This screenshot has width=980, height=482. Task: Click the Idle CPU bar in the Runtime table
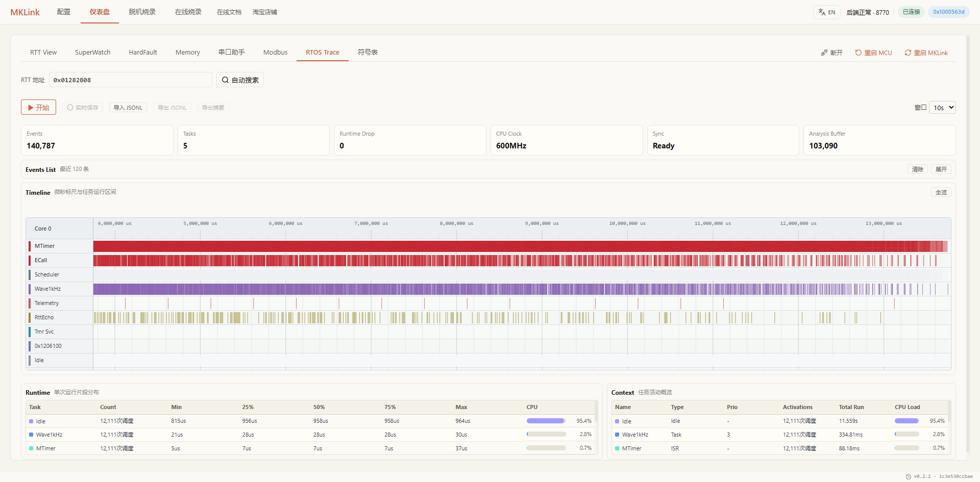point(546,421)
